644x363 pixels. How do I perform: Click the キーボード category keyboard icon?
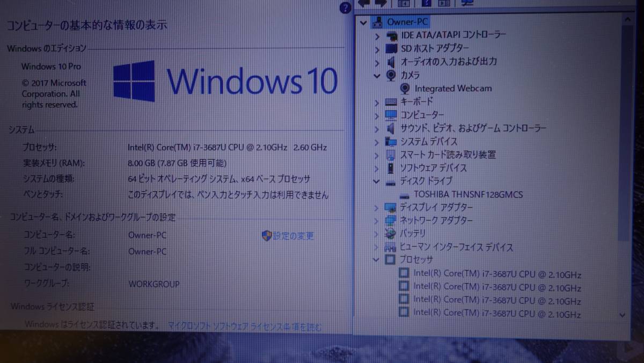click(x=391, y=101)
